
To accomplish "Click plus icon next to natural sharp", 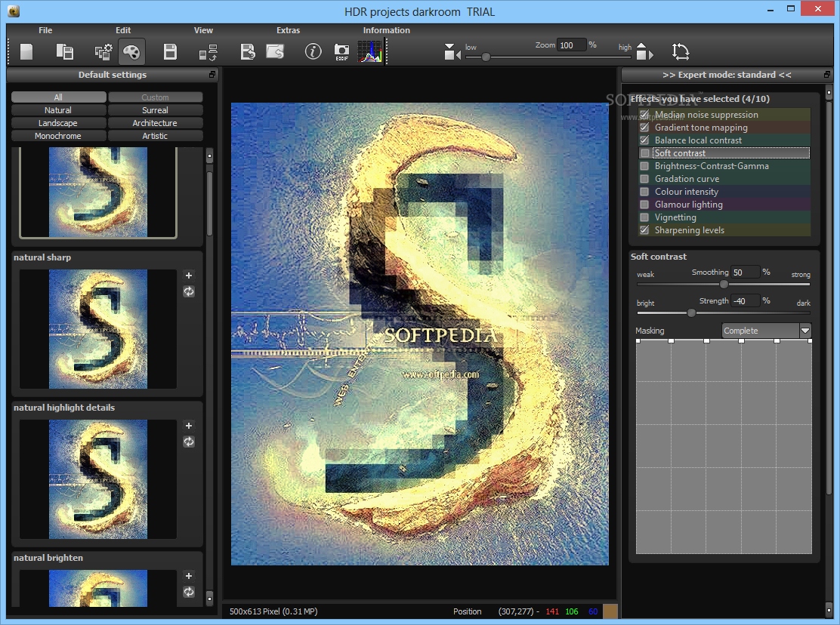I will click(189, 276).
